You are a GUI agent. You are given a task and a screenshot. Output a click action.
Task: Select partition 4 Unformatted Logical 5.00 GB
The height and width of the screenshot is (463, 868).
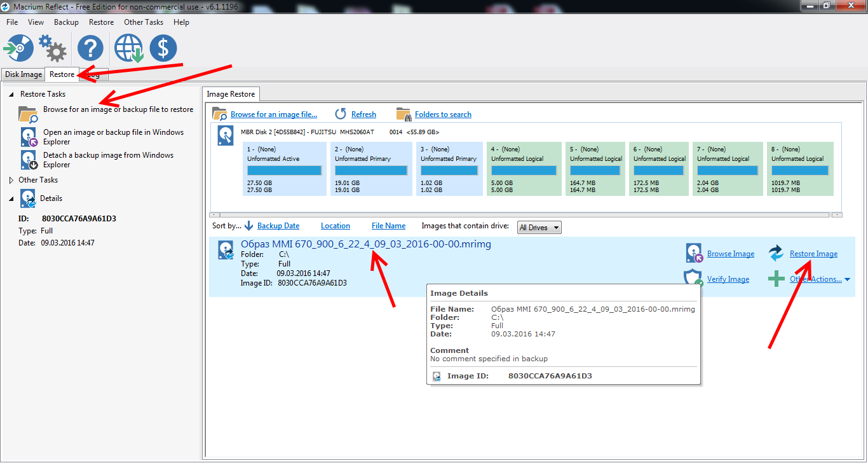[x=524, y=169]
